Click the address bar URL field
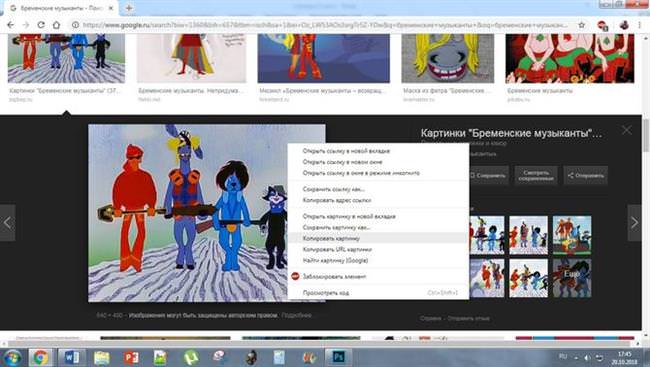 coord(324,25)
